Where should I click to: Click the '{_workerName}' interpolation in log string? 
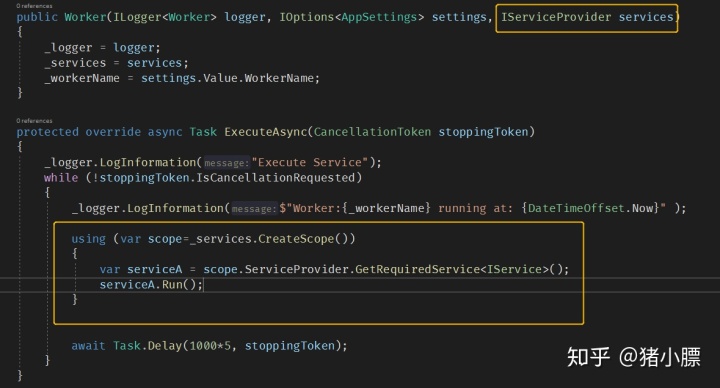386,208
